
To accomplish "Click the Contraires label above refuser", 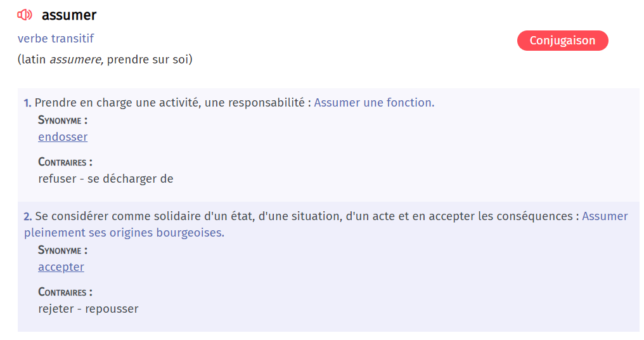I will pos(65,162).
